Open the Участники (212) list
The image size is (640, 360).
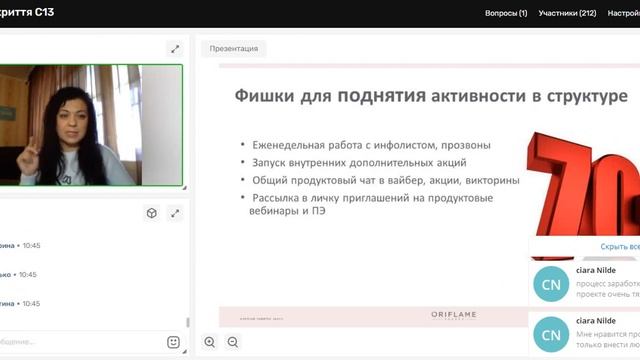pos(567,13)
